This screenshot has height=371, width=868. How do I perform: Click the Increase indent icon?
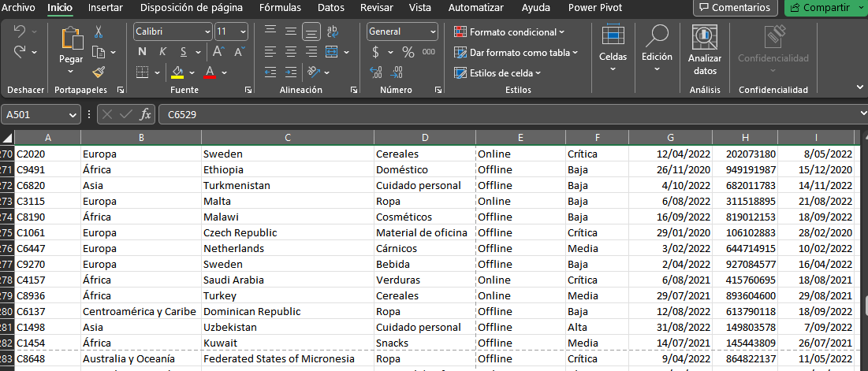point(291,72)
